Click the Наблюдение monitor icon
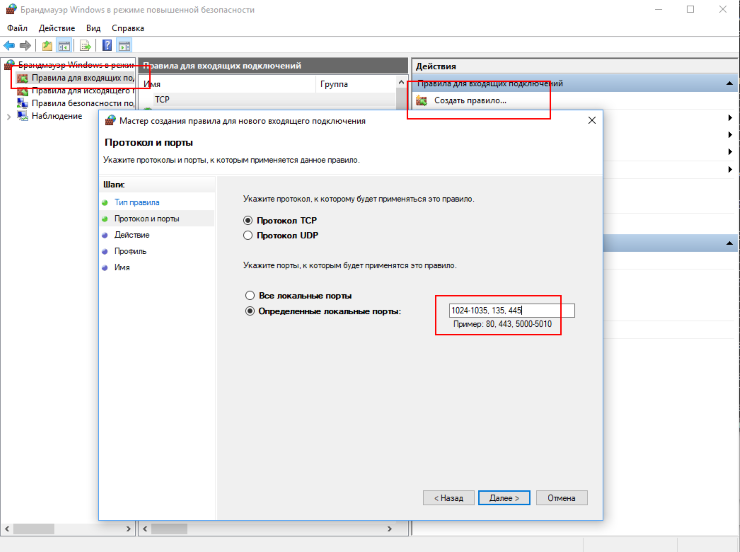The width and height of the screenshot is (740, 552). pos(22,116)
